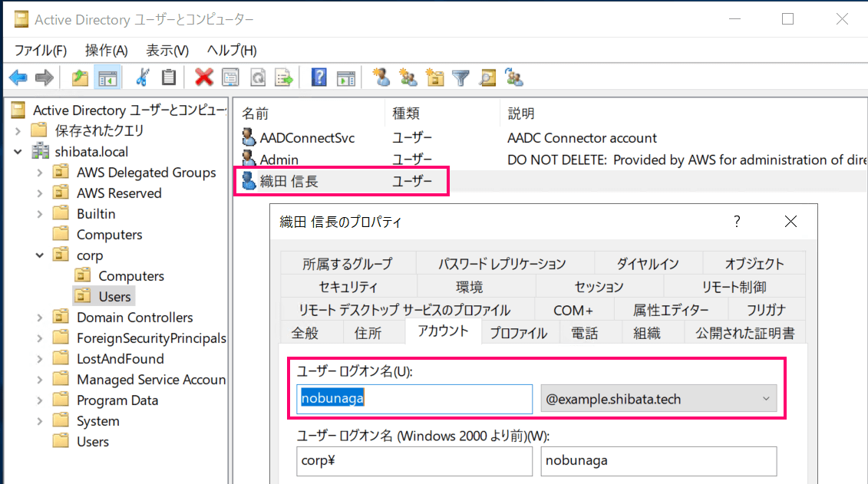Collapse corp organizational unit node
Screen dimensions: 868x484
[40, 255]
